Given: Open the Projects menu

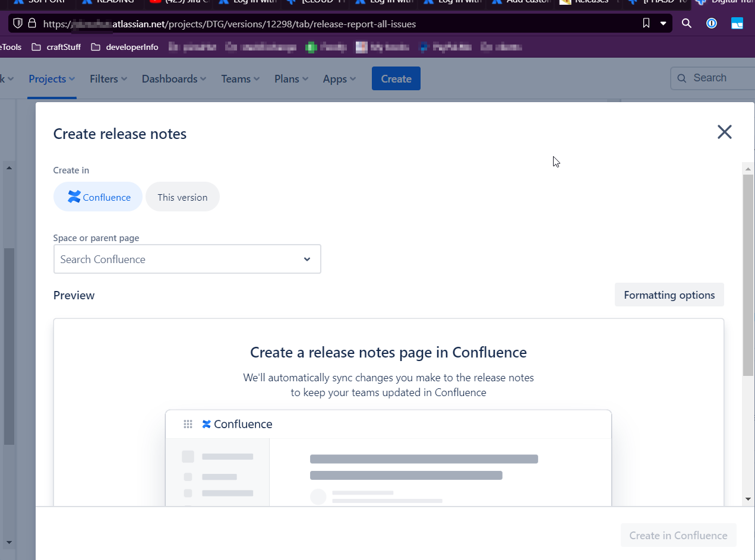Looking at the screenshot, I should [52, 78].
